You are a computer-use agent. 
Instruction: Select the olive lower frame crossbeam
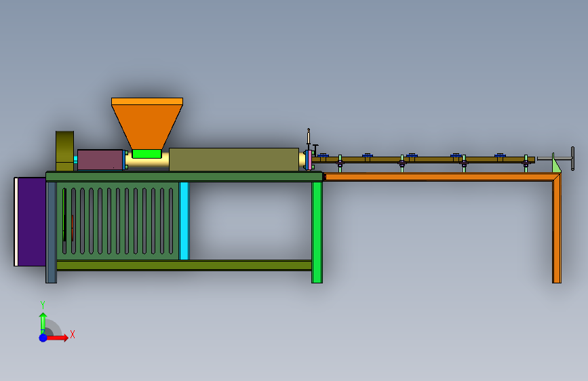click(x=184, y=266)
